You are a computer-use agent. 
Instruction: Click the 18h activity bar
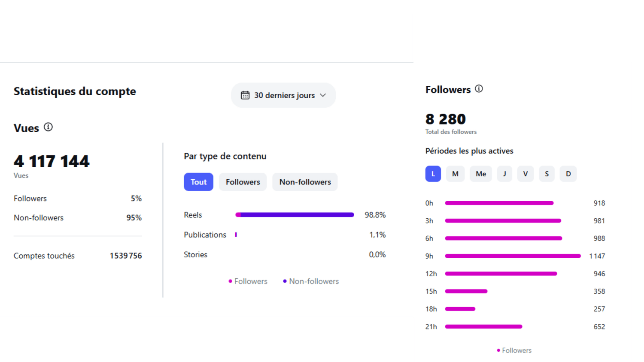tap(460, 309)
